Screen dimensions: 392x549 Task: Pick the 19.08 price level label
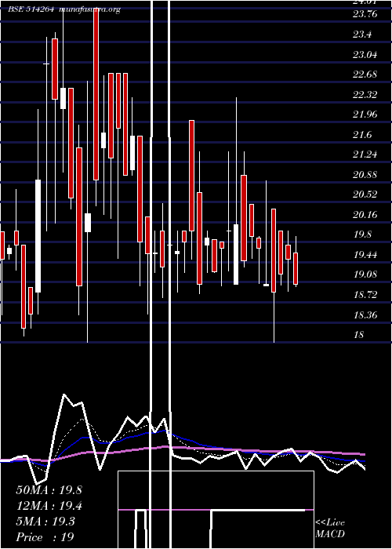365,274
